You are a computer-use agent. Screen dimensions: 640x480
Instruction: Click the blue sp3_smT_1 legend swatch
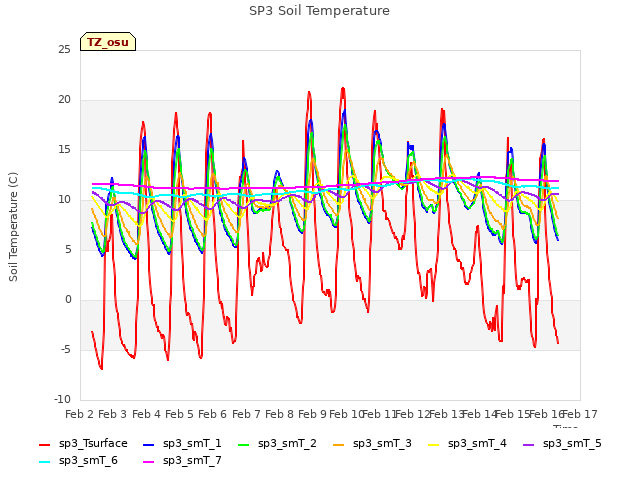click(x=149, y=444)
